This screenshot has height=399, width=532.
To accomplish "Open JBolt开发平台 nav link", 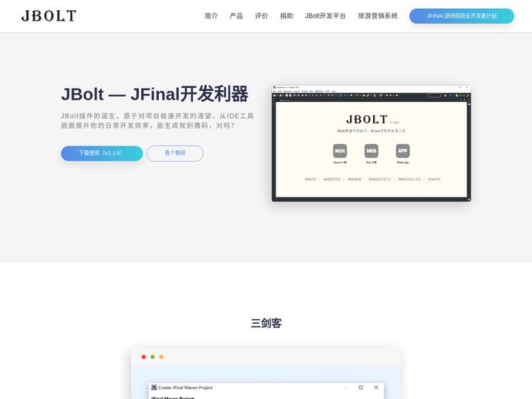I will click(325, 16).
